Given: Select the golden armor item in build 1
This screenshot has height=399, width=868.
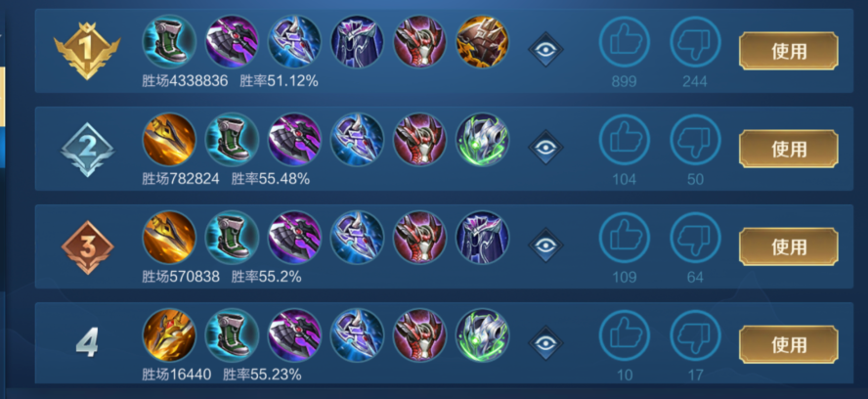Looking at the screenshot, I should [x=482, y=41].
